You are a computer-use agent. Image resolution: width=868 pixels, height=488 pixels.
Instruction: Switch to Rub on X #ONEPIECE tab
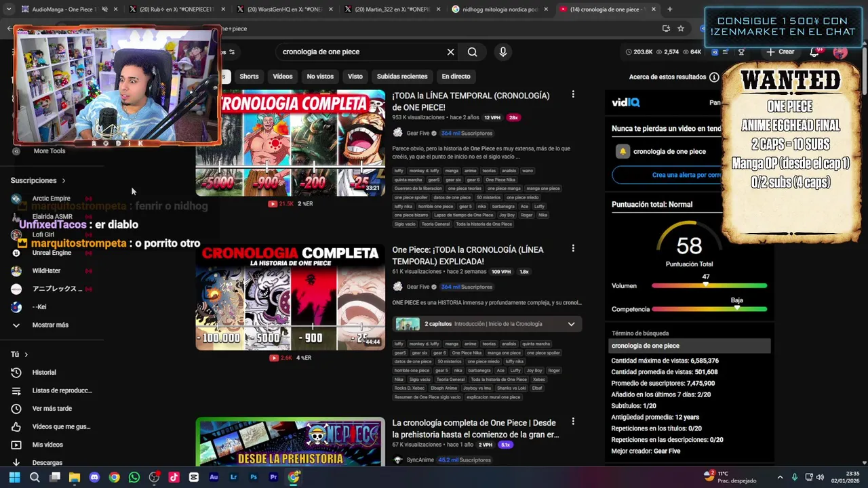176,9
